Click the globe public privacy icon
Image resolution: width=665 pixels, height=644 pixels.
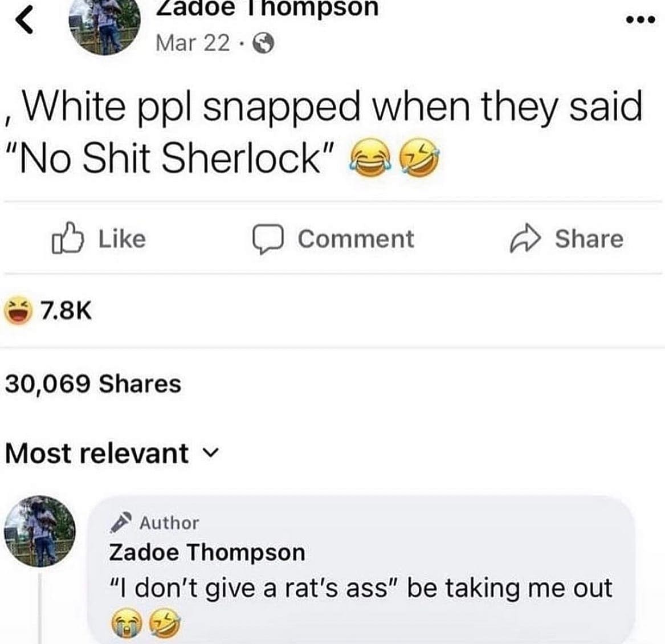[263, 43]
